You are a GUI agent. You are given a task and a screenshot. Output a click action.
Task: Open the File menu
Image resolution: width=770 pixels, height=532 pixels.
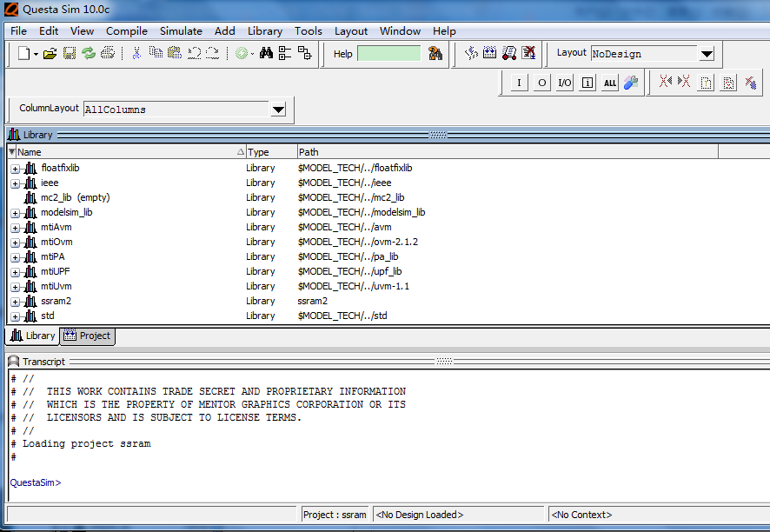18,31
